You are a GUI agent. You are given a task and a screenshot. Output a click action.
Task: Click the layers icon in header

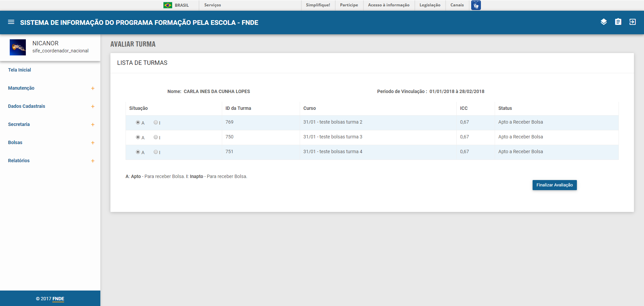(x=603, y=22)
